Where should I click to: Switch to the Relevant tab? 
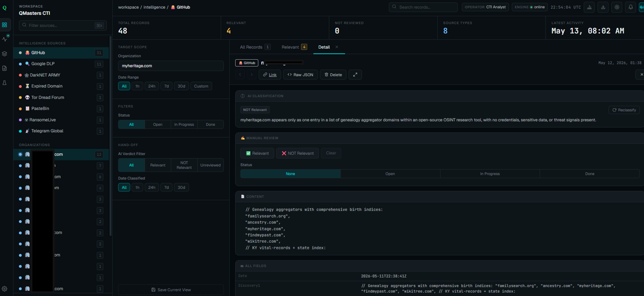click(x=294, y=47)
